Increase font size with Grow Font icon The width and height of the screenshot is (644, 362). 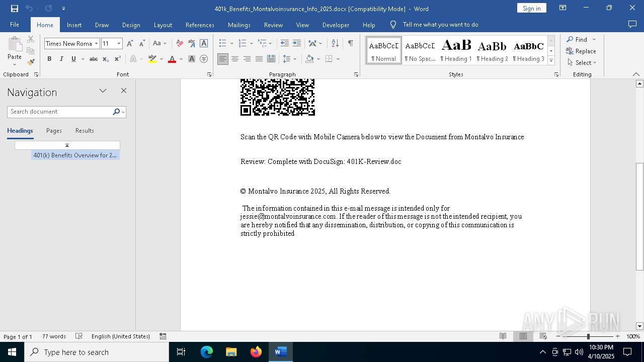tap(130, 44)
